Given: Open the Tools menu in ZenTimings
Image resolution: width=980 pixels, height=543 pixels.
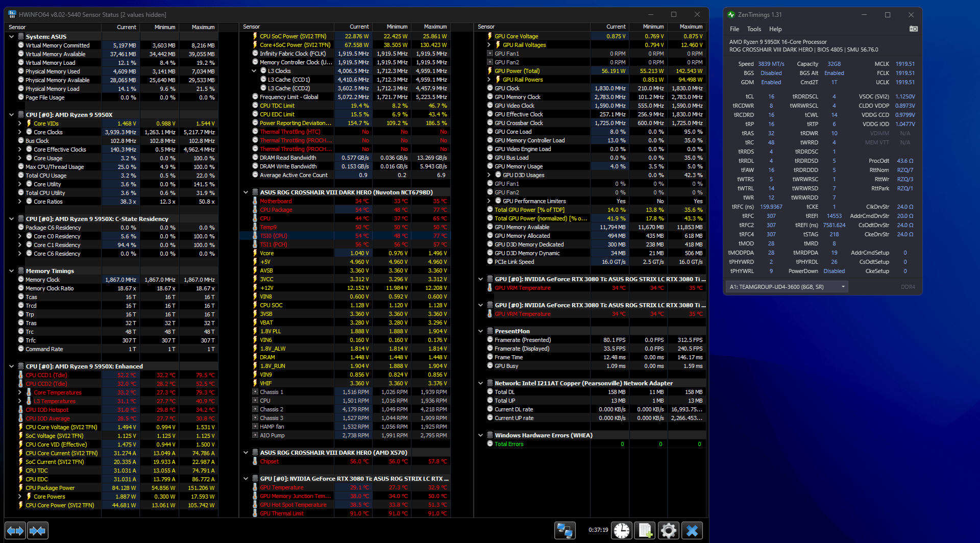Looking at the screenshot, I should (754, 29).
